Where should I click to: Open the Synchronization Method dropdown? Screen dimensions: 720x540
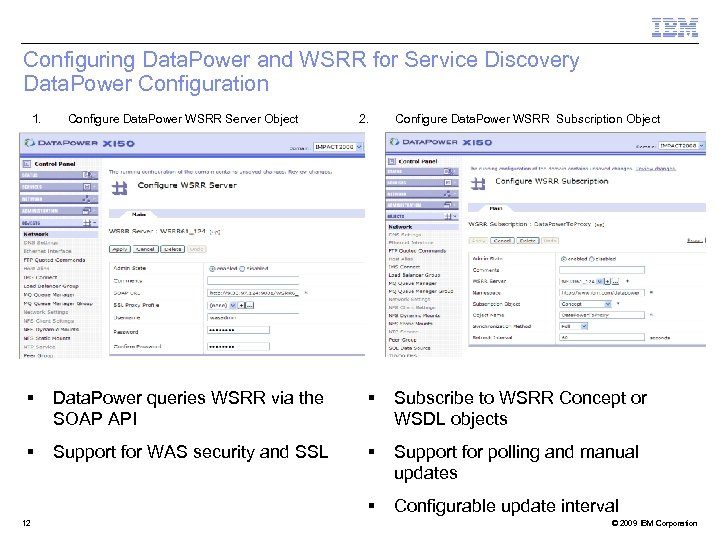tap(574, 326)
